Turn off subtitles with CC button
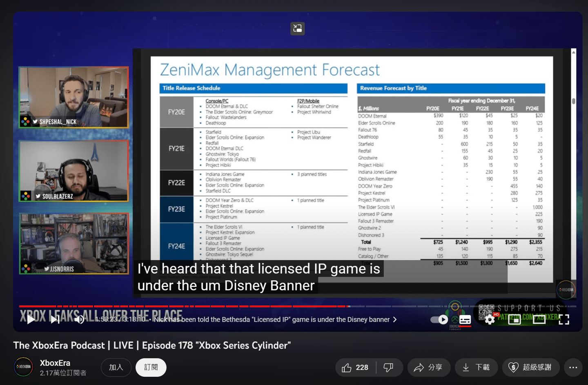 (x=465, y=320)
